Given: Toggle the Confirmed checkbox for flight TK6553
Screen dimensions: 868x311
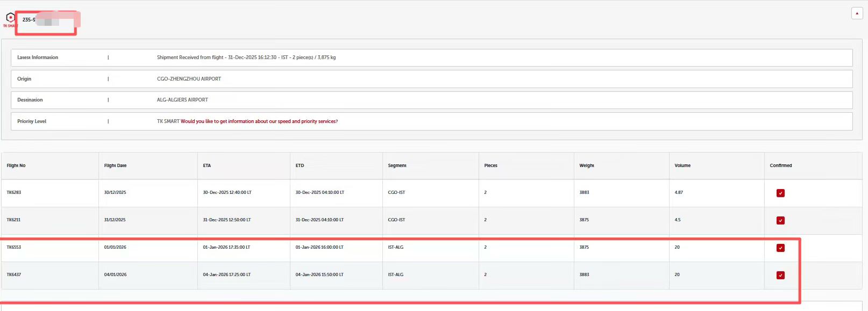Looking at the screenshot, I should tap(780, 248).
